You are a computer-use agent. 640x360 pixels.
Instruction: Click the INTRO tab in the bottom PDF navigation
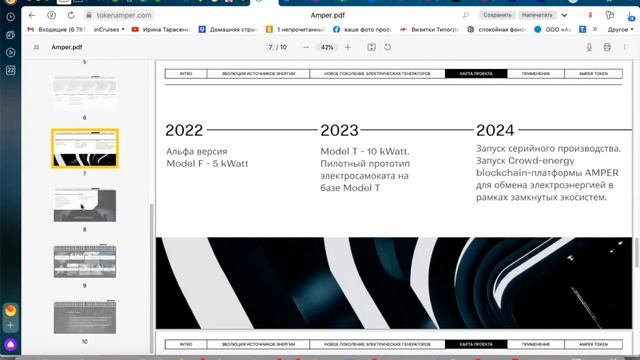point(186,344)
